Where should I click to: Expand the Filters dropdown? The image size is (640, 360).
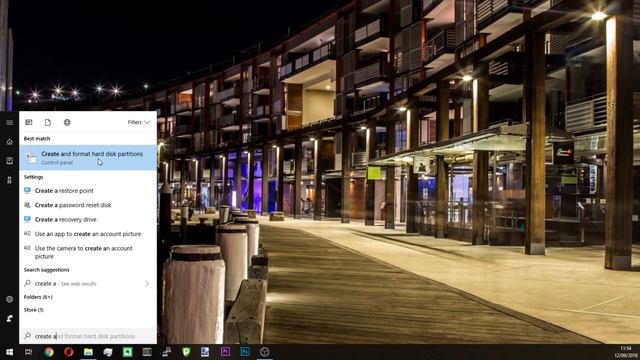click(x=139, y=122)
